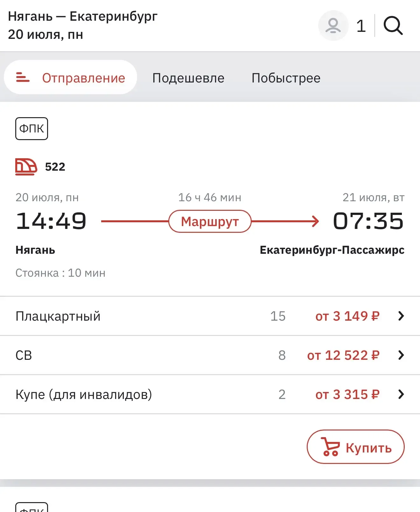This screenshot has height=512, width=420.
Task: Sort by Побыстрее tab
Action: pos(286,78)
